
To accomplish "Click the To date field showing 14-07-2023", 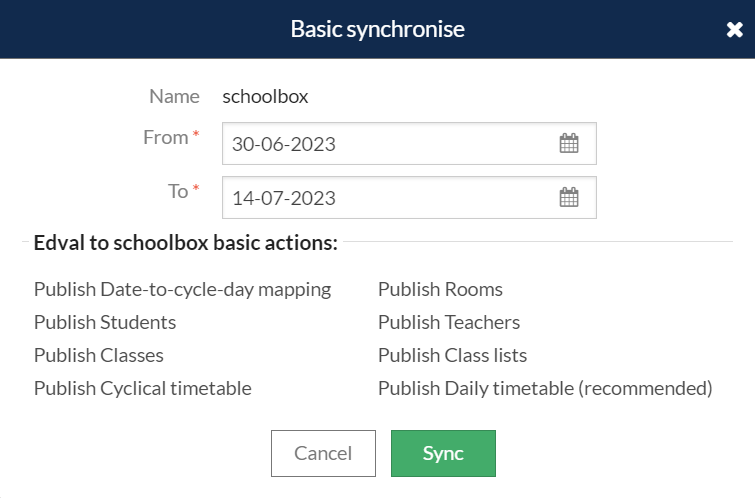I will (409, 197).
